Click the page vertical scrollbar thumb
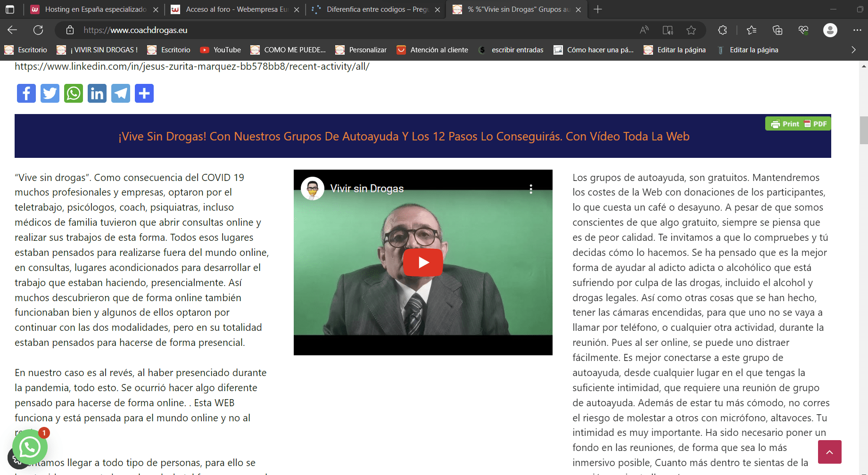 (864, 130)
